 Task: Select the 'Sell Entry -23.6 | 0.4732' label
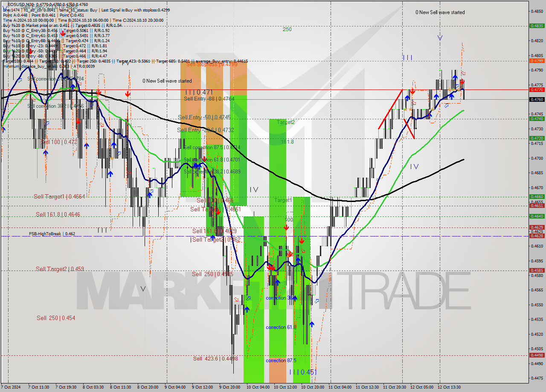206,130
